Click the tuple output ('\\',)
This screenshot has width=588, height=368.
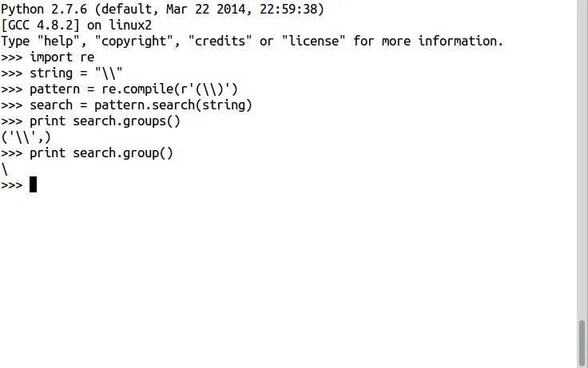coord(26,137)
